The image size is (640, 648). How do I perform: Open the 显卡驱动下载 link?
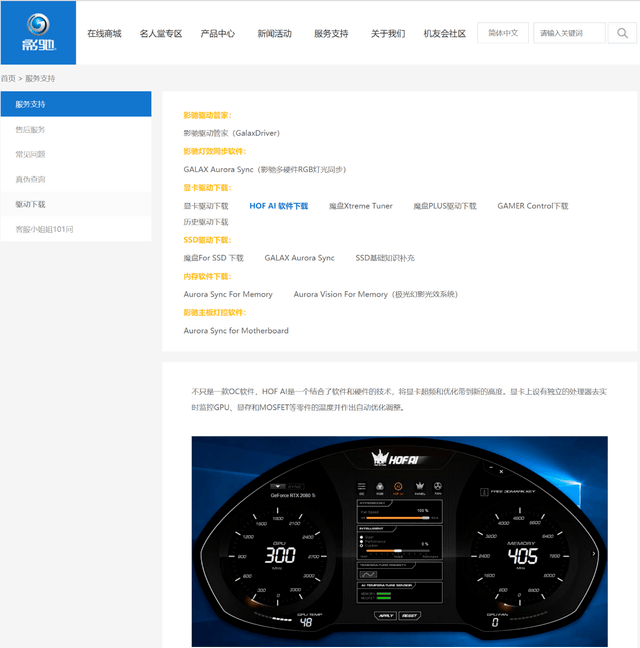point(206,206)
